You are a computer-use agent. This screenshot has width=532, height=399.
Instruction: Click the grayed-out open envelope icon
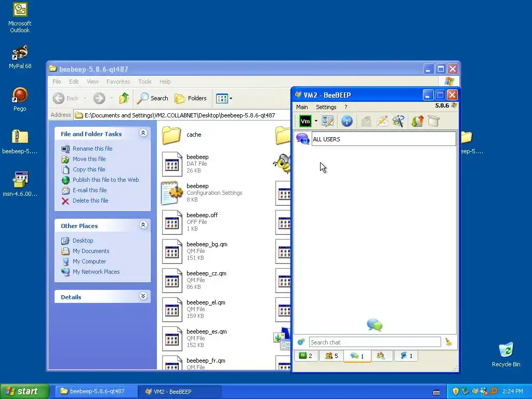point(366,121)
